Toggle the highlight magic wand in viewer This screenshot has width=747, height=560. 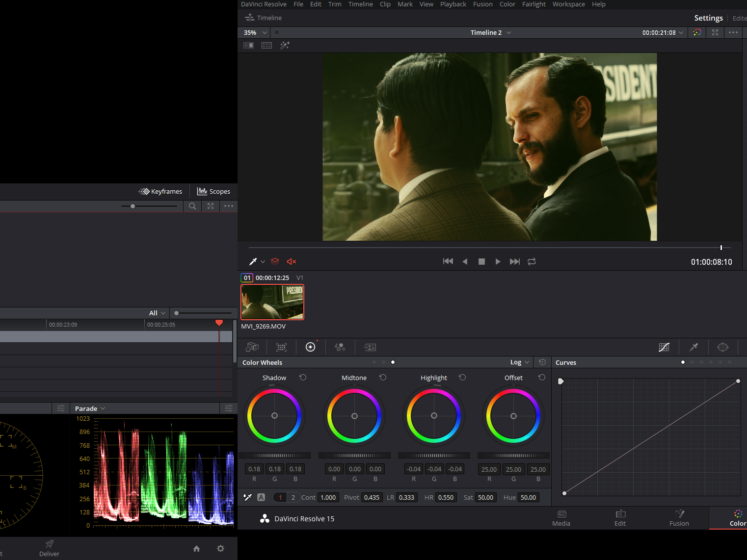point(285,45)
